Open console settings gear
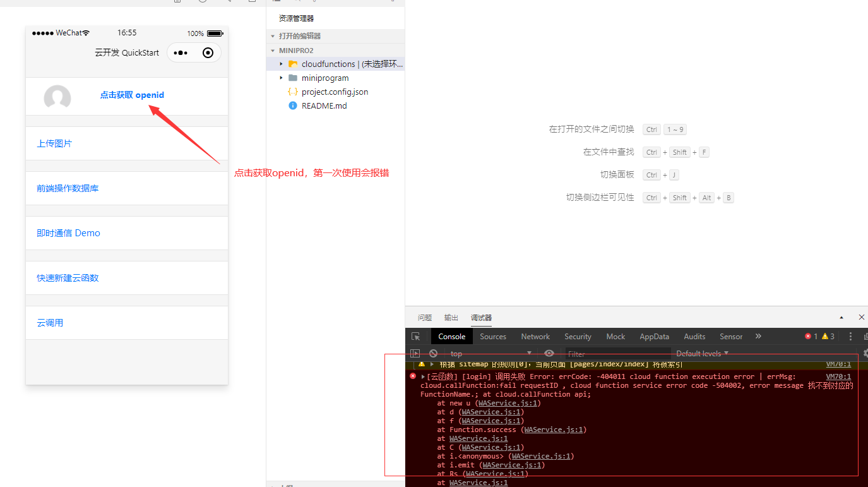868x487 pixels. pyautogui.click(x=865, y=354)
